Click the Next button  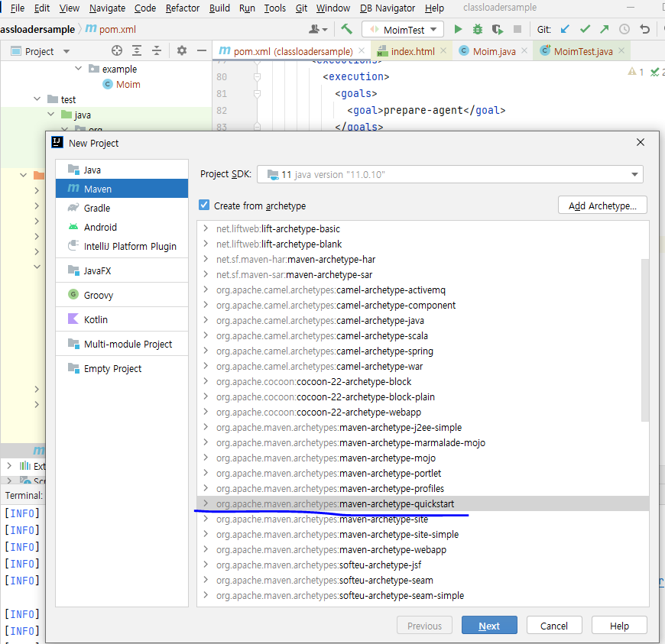coord(489,626)
